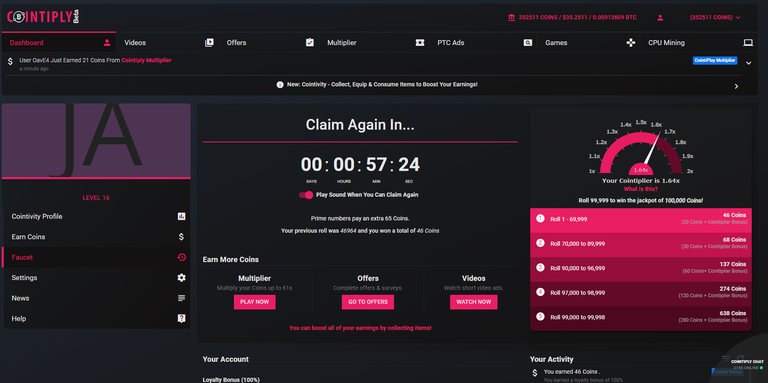
Task: Click the Games controller icon
Action: (631, 43)
